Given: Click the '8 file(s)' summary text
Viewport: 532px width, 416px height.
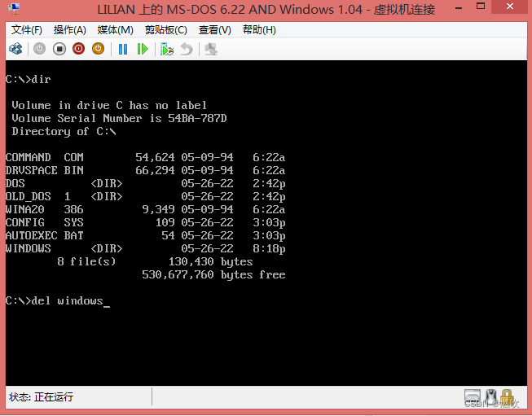Looking at the screenshot, I should click(x=86, y=261).
